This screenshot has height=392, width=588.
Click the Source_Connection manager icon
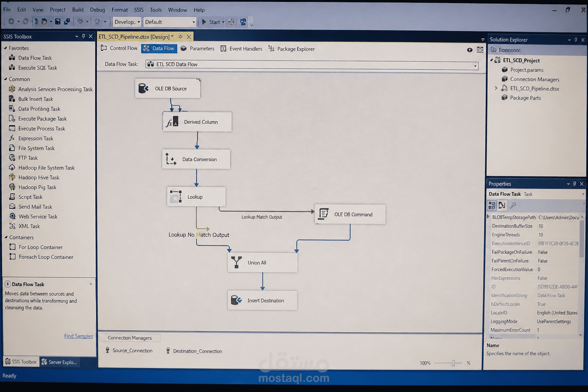click(108, 350)
